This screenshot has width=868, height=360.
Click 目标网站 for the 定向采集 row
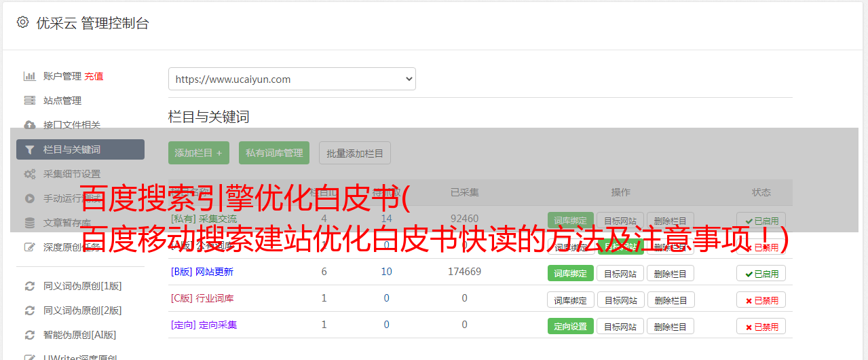click(x=620, y=326)
